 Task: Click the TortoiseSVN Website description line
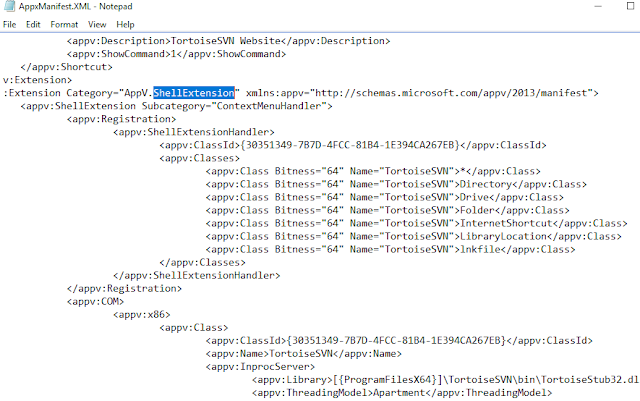229,41
